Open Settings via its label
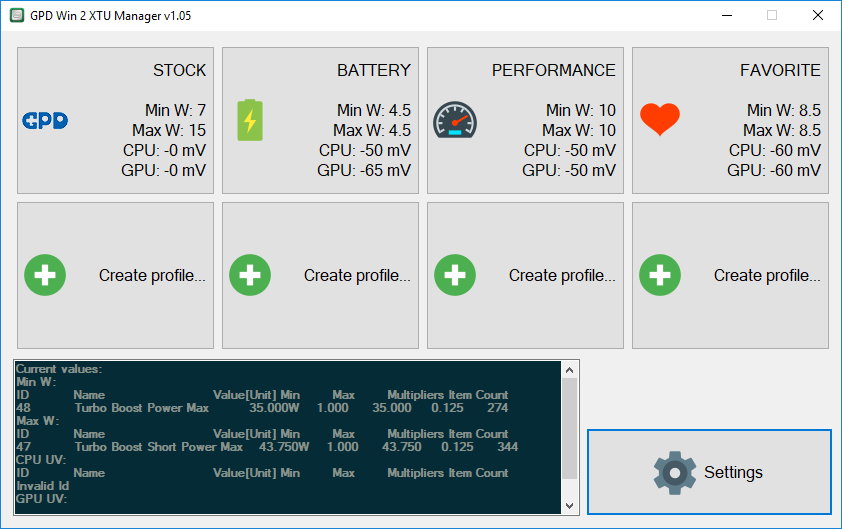 point(733,473)
